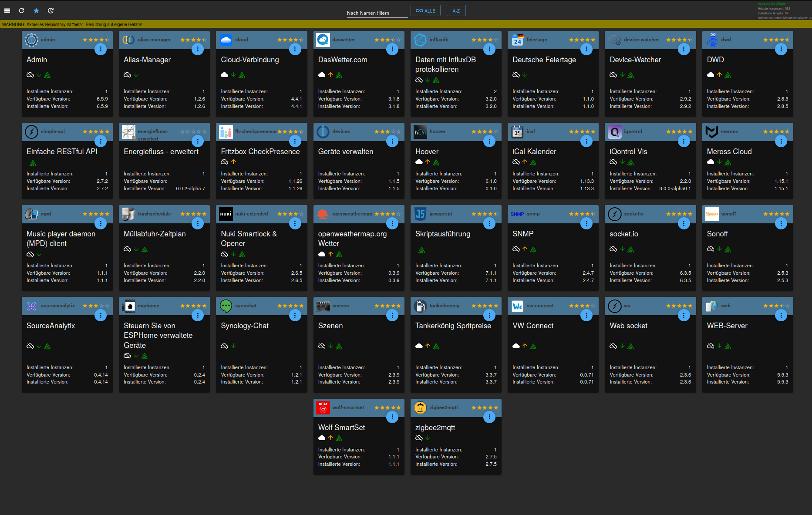
Task: Open the three-dot menu on zigbee2mqtt card
Action: [489, 417]
